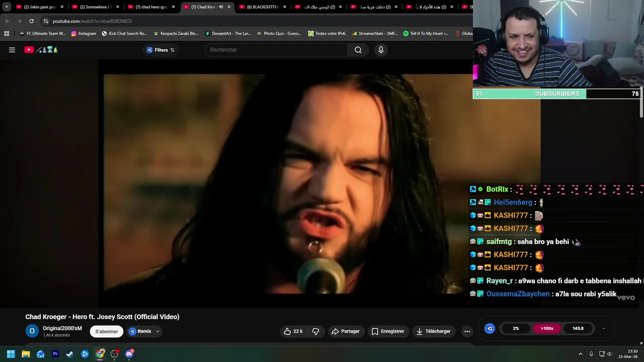Start voice search with the microphone
This screenshot has height=362, width=644.
381,50
